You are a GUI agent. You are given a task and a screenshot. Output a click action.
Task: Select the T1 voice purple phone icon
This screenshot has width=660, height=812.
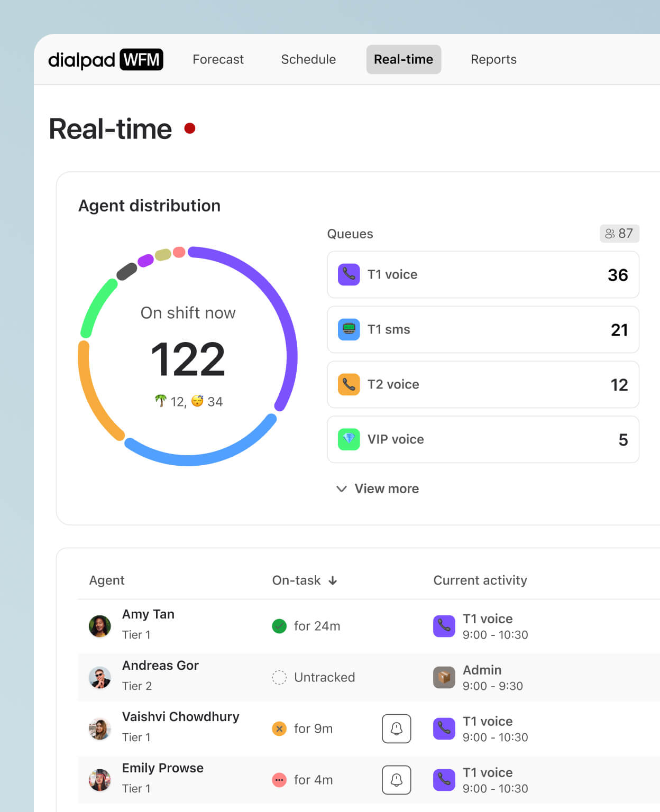[x=349, y=275]
